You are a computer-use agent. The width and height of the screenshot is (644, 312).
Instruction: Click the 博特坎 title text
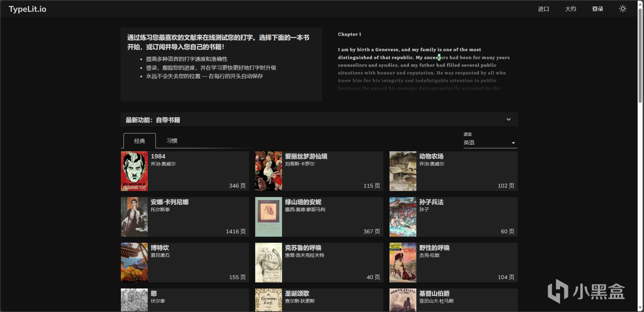[160, 248]
